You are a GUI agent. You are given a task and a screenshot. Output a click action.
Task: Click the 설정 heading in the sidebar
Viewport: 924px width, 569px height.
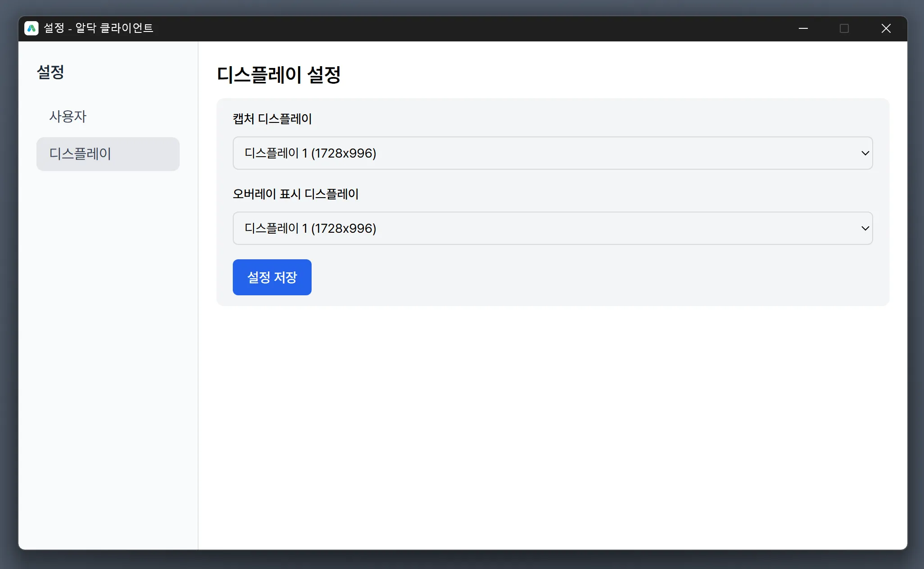(x=50, y=72)
